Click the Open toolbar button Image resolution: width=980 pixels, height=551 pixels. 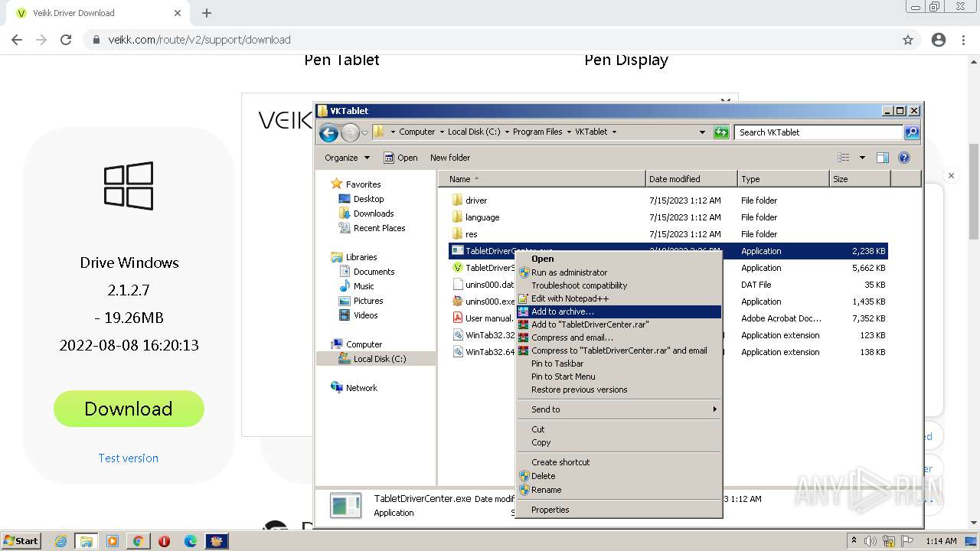400,158
